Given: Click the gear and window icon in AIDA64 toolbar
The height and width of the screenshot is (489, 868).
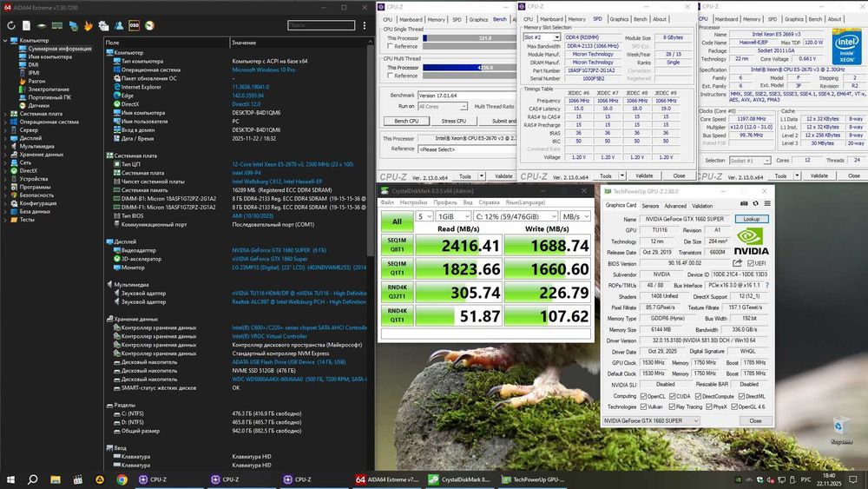Looking at the screenshot, I should click(x=103, y=25).
